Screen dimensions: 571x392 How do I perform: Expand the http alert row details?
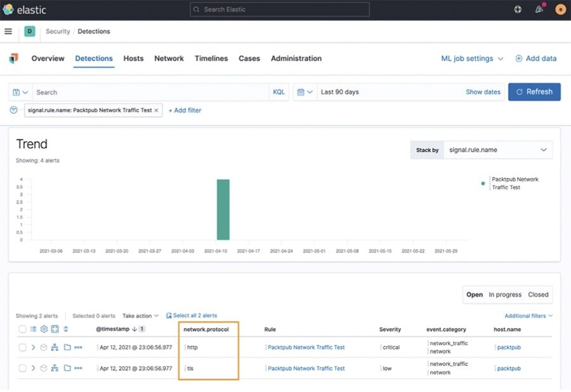point(33,348)
